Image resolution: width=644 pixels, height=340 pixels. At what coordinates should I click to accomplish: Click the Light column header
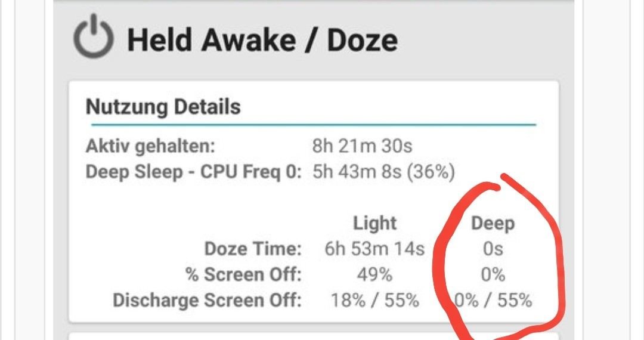click(x=375, y=223)
